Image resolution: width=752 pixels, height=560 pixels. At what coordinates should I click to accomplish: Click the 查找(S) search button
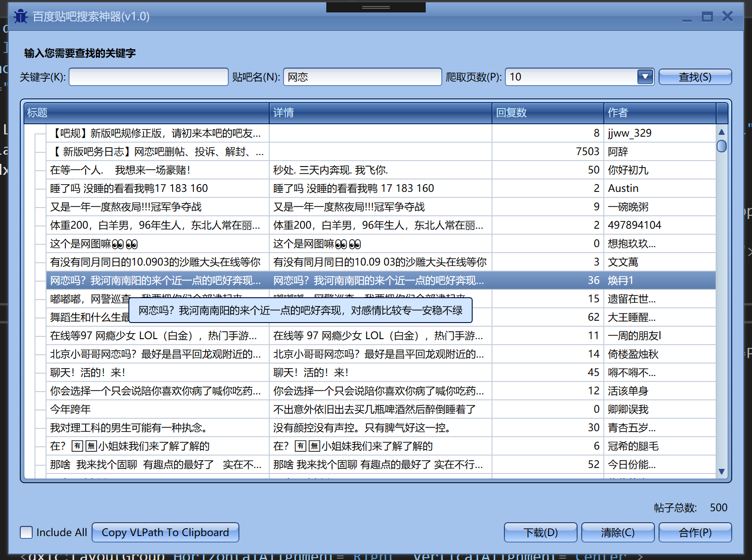pyautogui.click(x=695, y=77)
